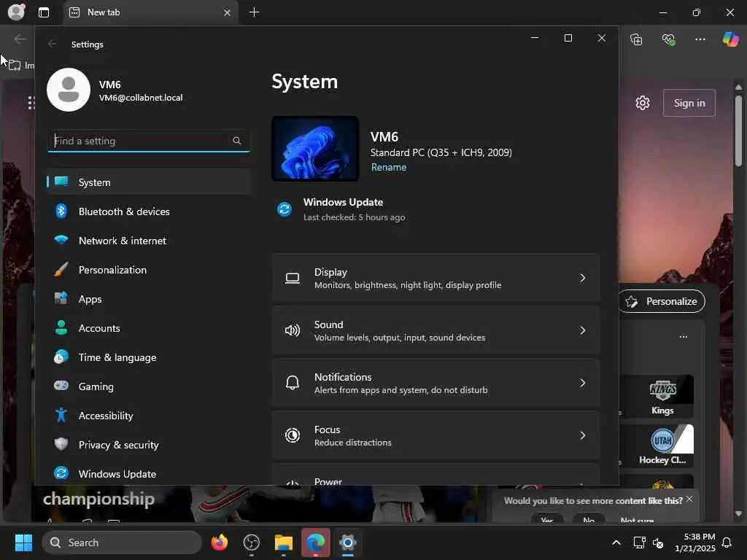Open a new tab with plus button
The image size is (747, 560).
pos(255,12)
